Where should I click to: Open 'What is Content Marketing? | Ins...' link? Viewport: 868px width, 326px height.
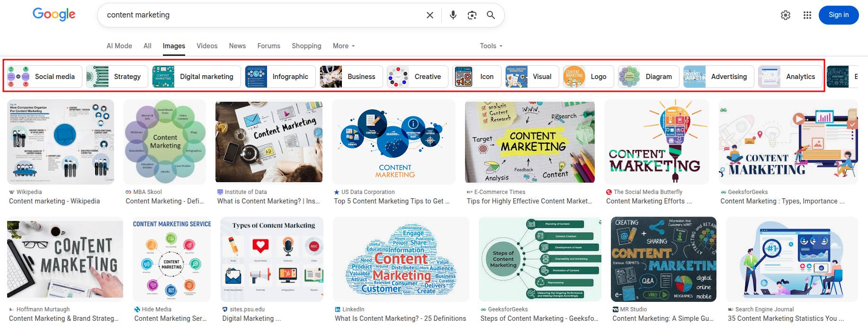268,201
